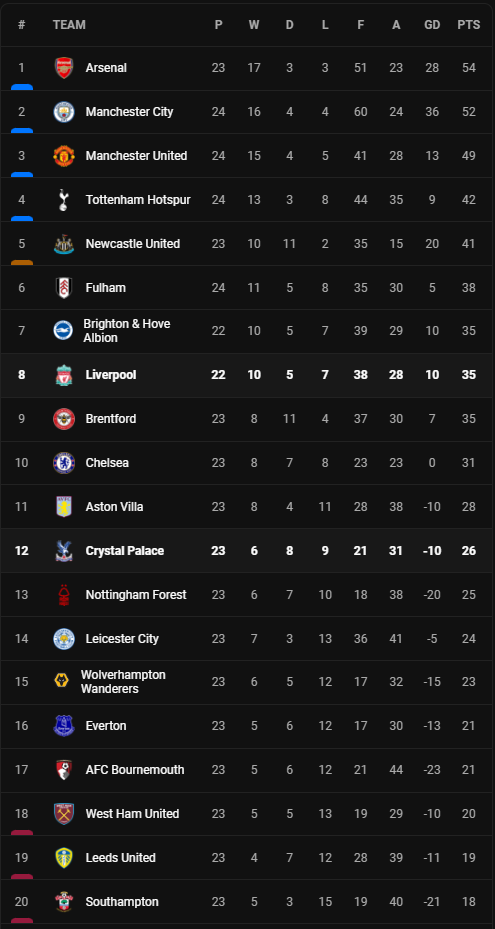Screen dimensions: 495x929
Task: Click the Leeds United crest
Action: click(63, 857)
